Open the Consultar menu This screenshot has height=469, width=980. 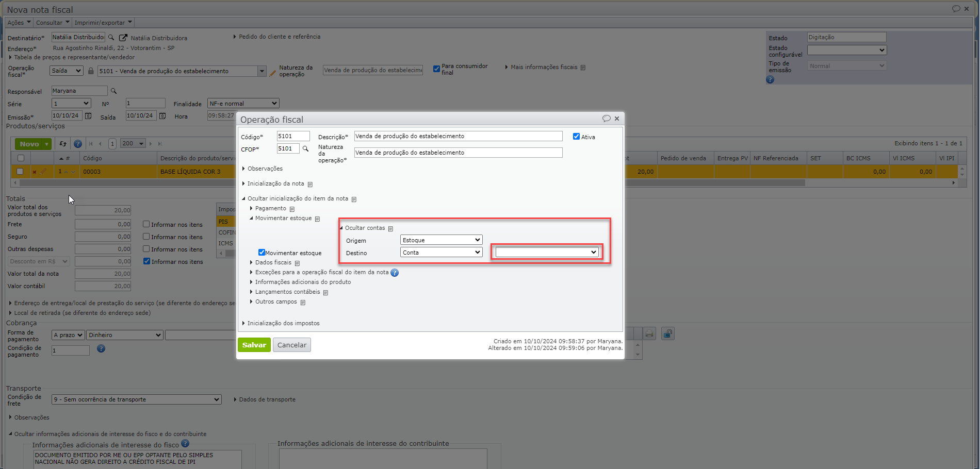point(53,23)
